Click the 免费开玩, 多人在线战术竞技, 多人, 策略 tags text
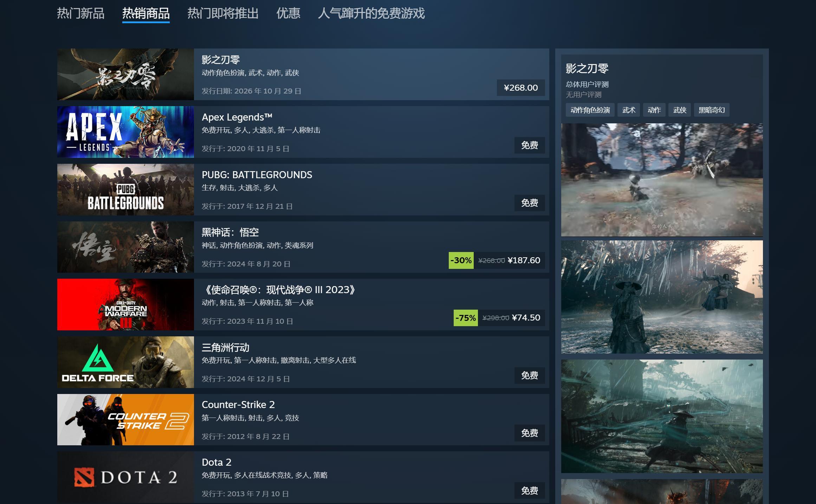816x504 pixels. point(265,475)
